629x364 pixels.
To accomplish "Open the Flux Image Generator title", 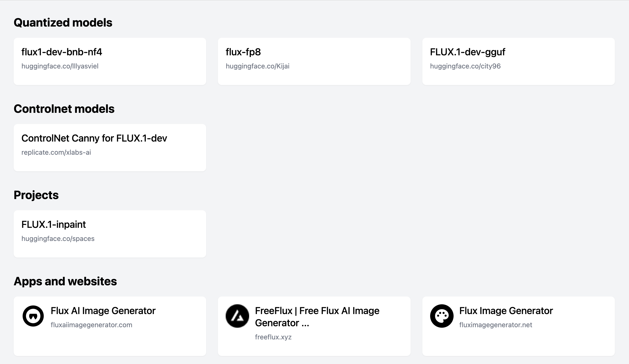I will [506, 311].
